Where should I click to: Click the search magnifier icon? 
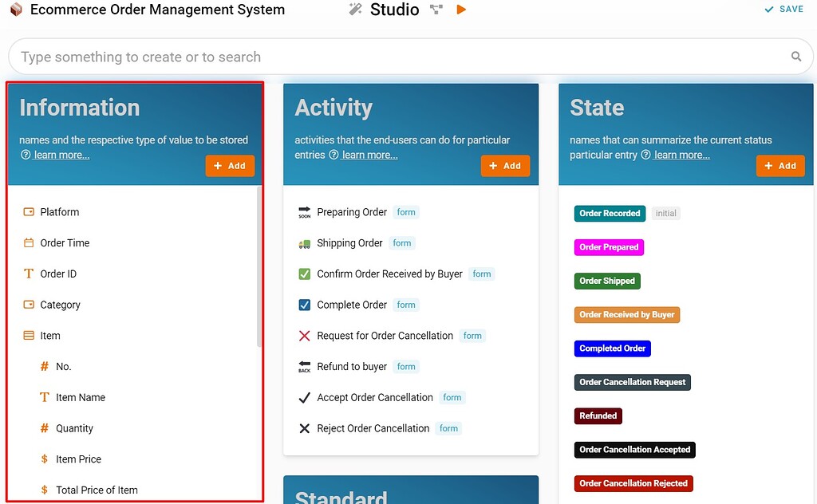pyautogui.click(x=796, y=57)
